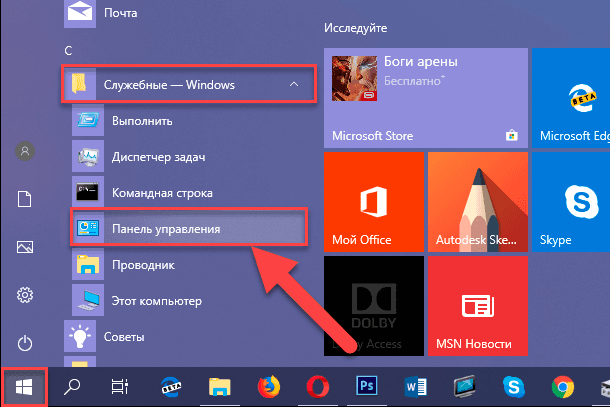Open the Windows Start button

pos(24,388)
